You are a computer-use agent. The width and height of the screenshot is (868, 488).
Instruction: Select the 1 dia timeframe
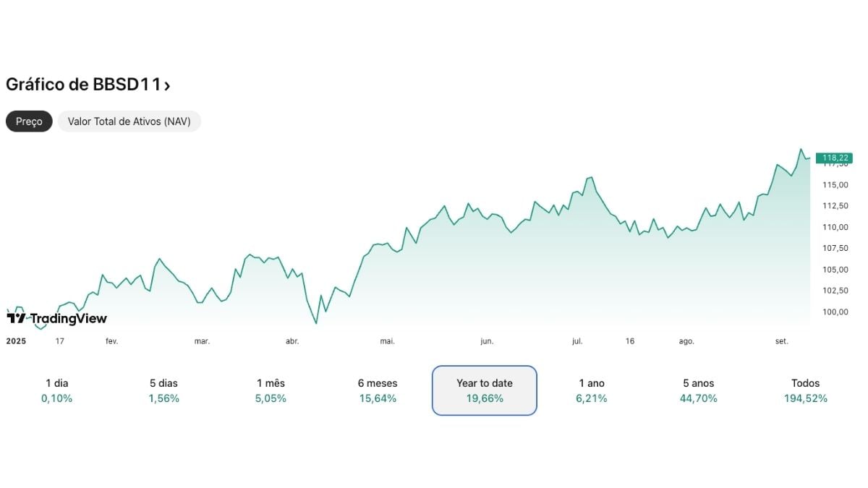coord(57,390)
